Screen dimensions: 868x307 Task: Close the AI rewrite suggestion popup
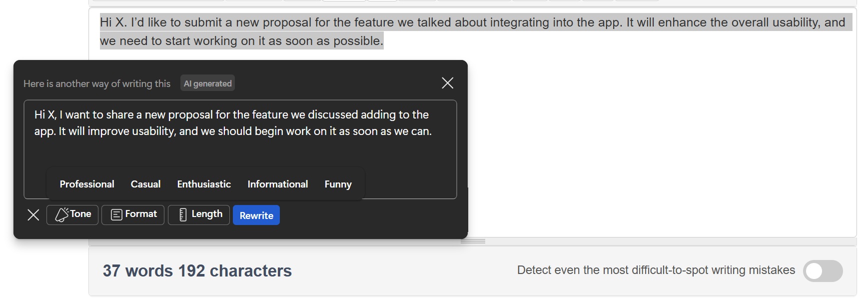(x=447, y=83)
